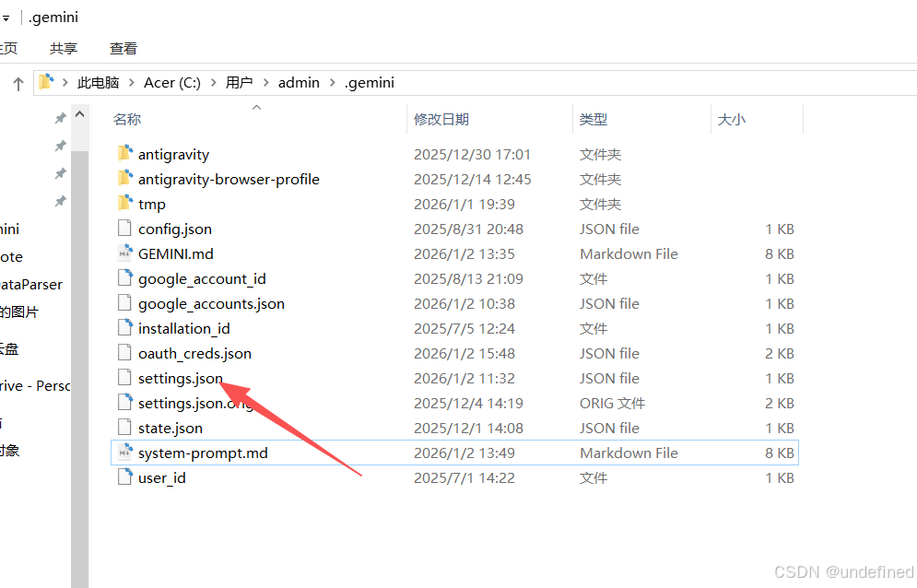The height and width of the screenshot is (588, 917).
Task: Click the second pin icon in Quick access
Action: click(x=60, y=146)
